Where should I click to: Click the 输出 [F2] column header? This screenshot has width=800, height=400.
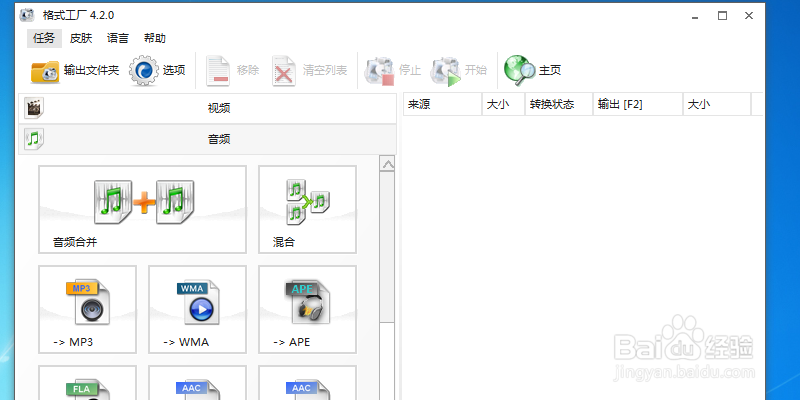[638, 105]
